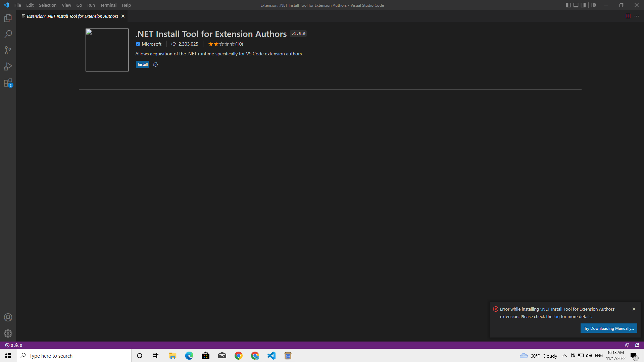This screenshot has width=644, height=362.
Task: Open the Selection menu
Action: (48, 5)
